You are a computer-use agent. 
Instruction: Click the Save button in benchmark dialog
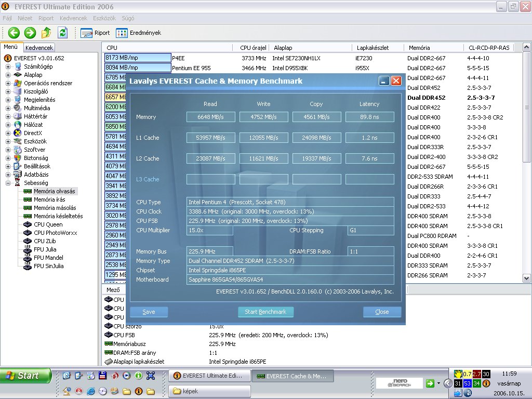(x=149, y=312)
